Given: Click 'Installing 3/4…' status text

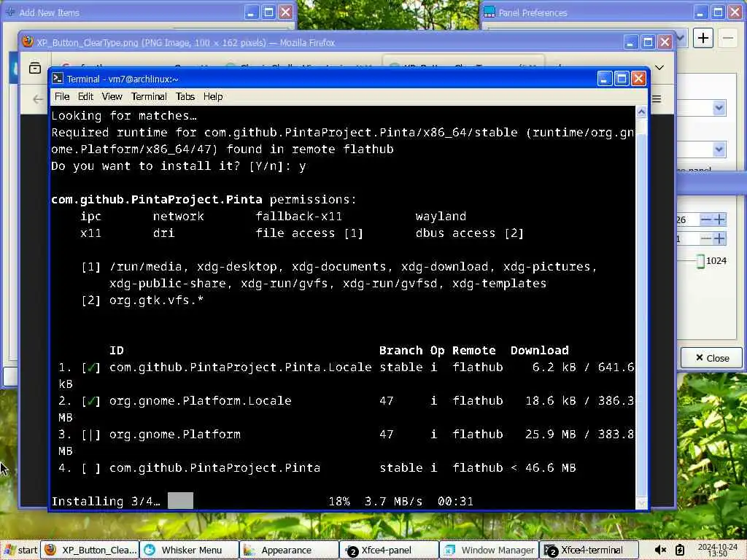Looking at the screenshot, I should (x=106, y=501).
